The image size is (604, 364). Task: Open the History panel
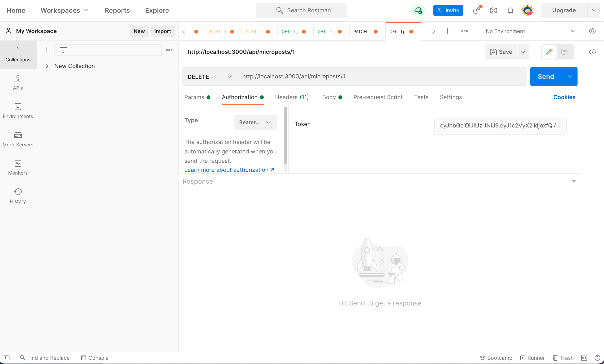coord(18,195)
